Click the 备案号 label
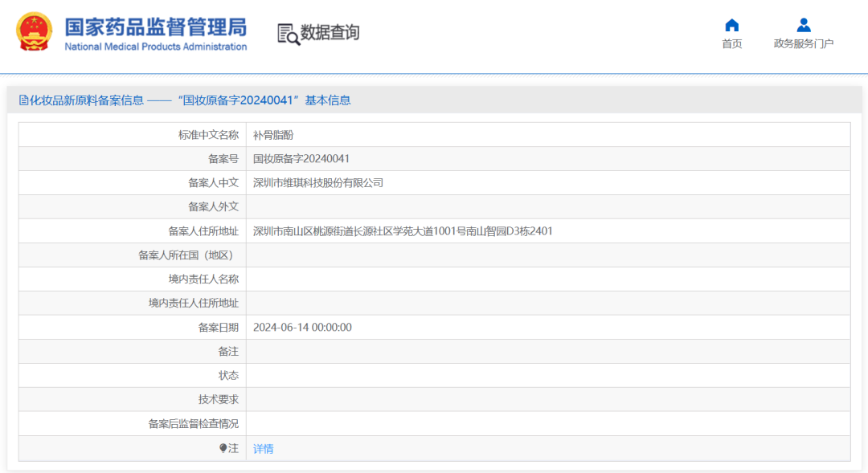Image resolution: width=868 pixels, height=473 pixels. pos(223,159)
